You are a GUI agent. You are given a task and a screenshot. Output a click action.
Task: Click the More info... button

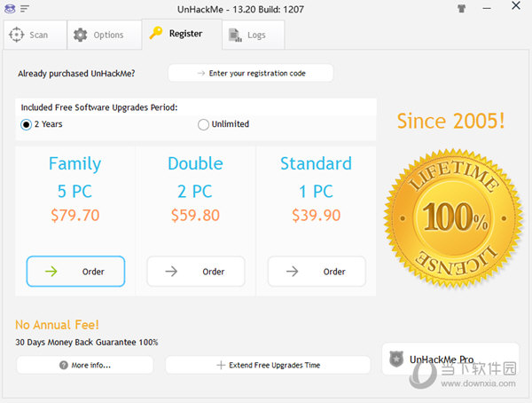click(x=85, y=365)
